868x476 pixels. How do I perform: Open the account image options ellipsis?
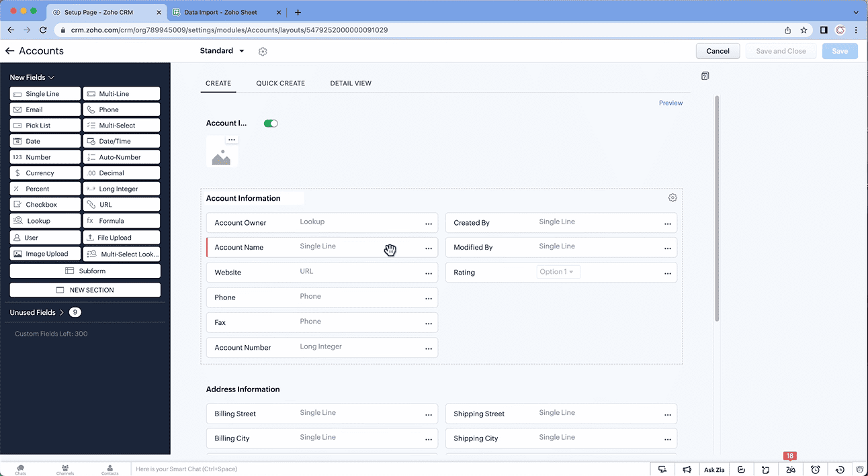[232, 140]
